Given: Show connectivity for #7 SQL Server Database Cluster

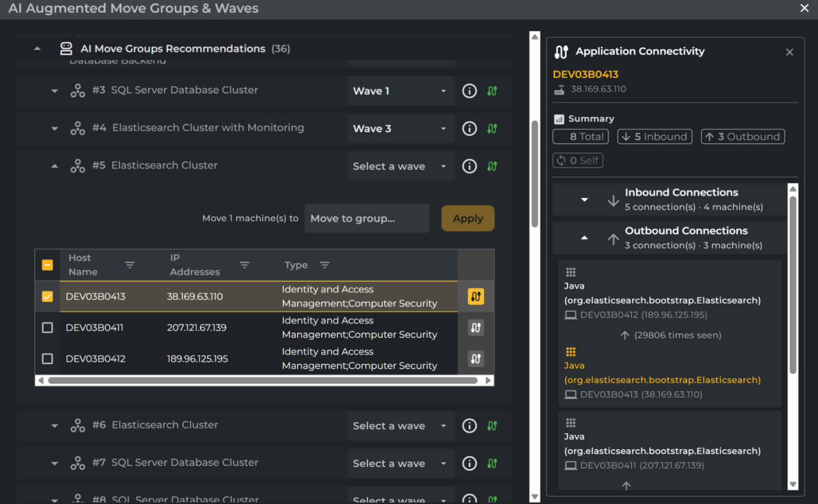Looking at the screenshot, I should pos(492,464).
